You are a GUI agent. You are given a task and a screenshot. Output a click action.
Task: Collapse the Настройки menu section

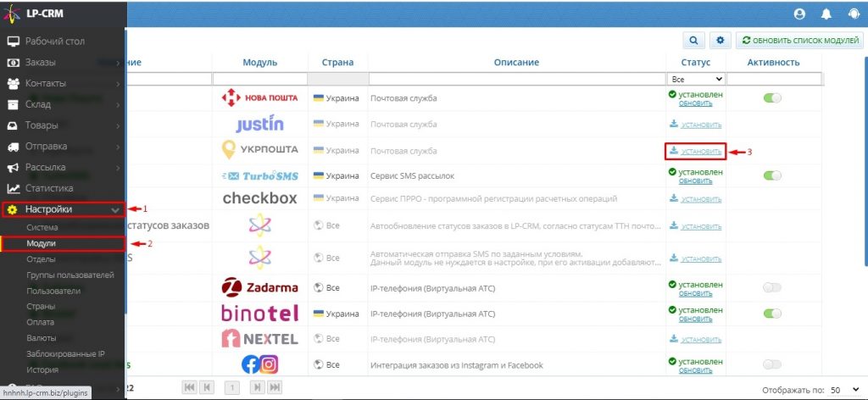coord(63,209)
